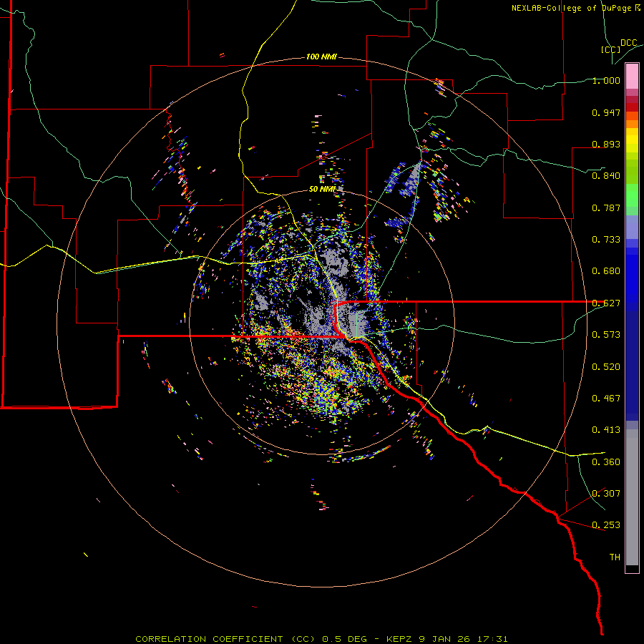Screen dimensions: 644x644
Task: Click the 50 NMI range ring label
Action: click(322, 189)
